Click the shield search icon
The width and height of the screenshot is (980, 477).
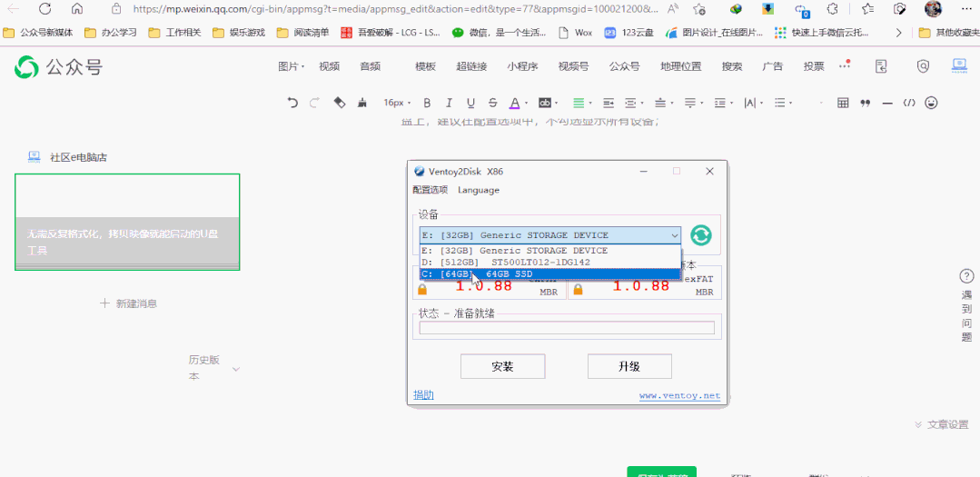pos(923,66)
